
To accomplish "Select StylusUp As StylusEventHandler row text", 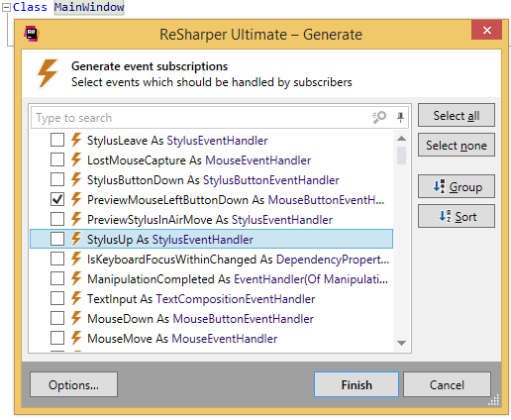I will (170, 240).
